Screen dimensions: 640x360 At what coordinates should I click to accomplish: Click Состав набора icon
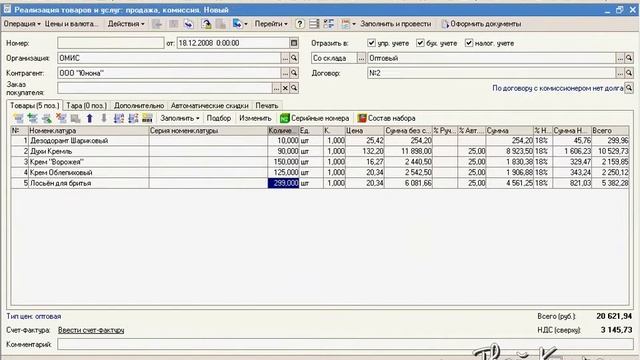[x=362, y=118]
